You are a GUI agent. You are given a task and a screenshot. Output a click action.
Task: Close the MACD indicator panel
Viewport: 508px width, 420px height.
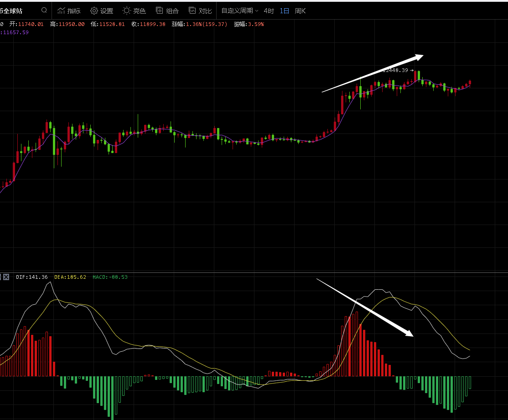click(x=6, y=277)
